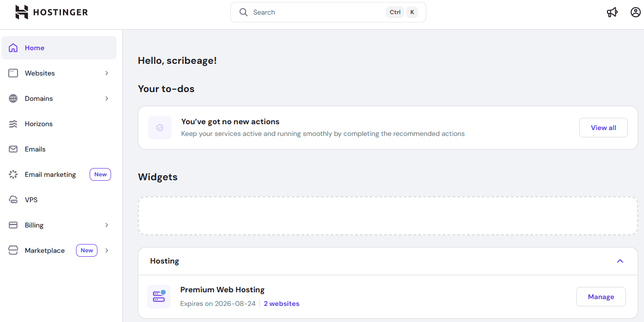The height and width of the screenshot is (322, 644).
Task: Expand the Billing submenu chevron
Action: (107, 225)
